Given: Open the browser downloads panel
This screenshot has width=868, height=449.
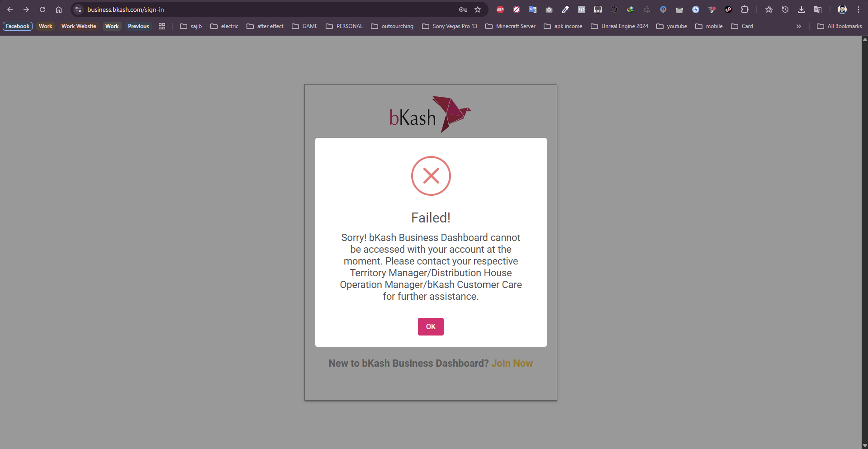Looking at the screenshot, I should click(802, 9).
